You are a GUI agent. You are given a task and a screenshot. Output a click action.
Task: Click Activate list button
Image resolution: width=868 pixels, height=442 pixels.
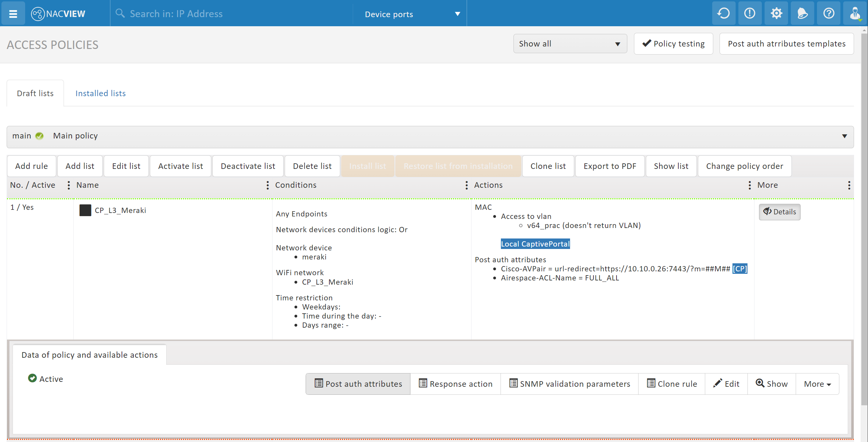click(181, 166)
